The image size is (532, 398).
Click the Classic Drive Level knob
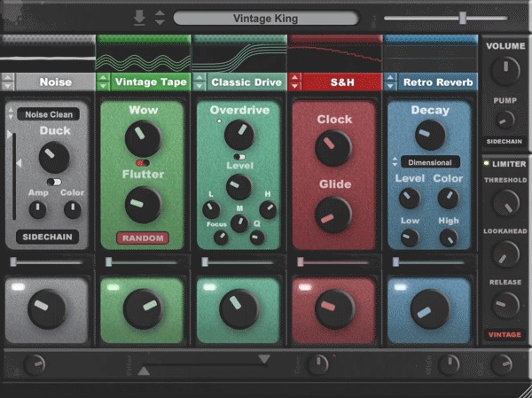[239, 187]
